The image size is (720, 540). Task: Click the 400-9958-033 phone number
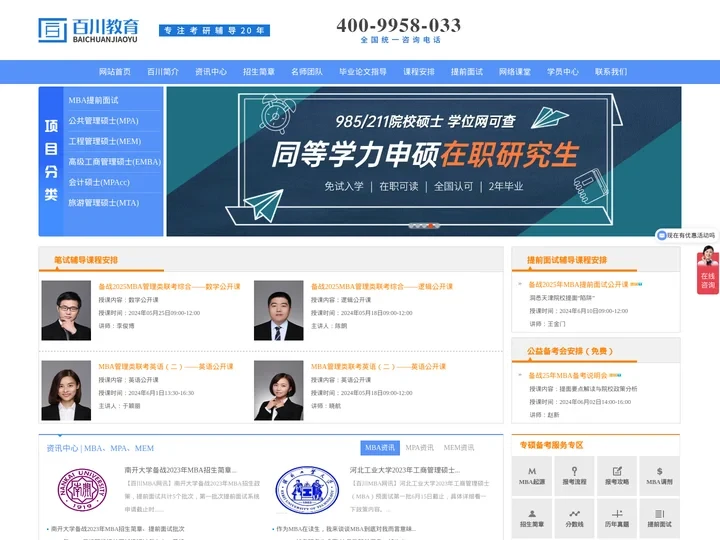point(399,25)
